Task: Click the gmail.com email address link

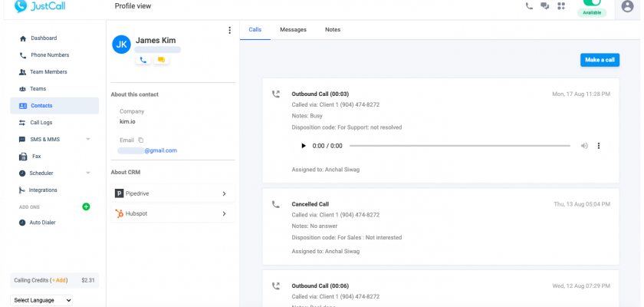Action: pos(160,150)
